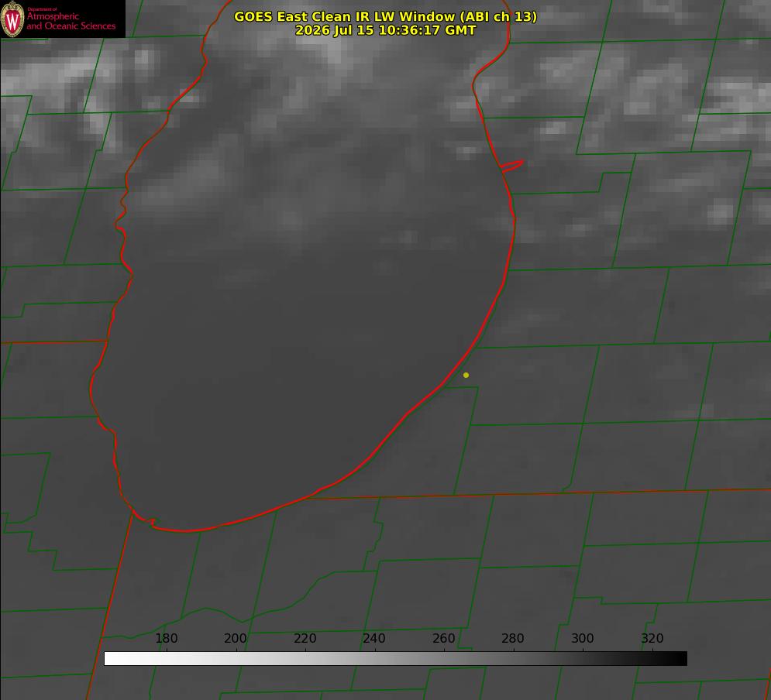Click the 260 colorbar tick label
This screenshot has height=700, width=771.
pos(443,638)
